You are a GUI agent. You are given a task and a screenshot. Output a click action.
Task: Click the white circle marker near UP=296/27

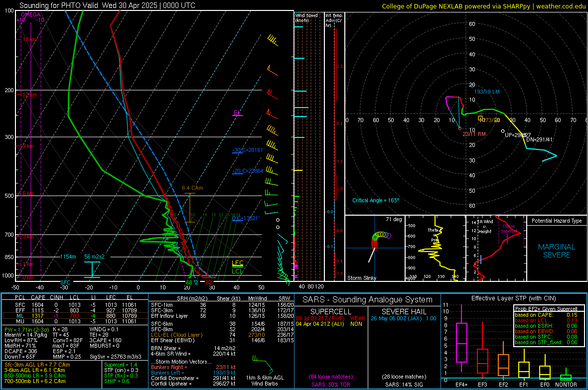[503, 131]
